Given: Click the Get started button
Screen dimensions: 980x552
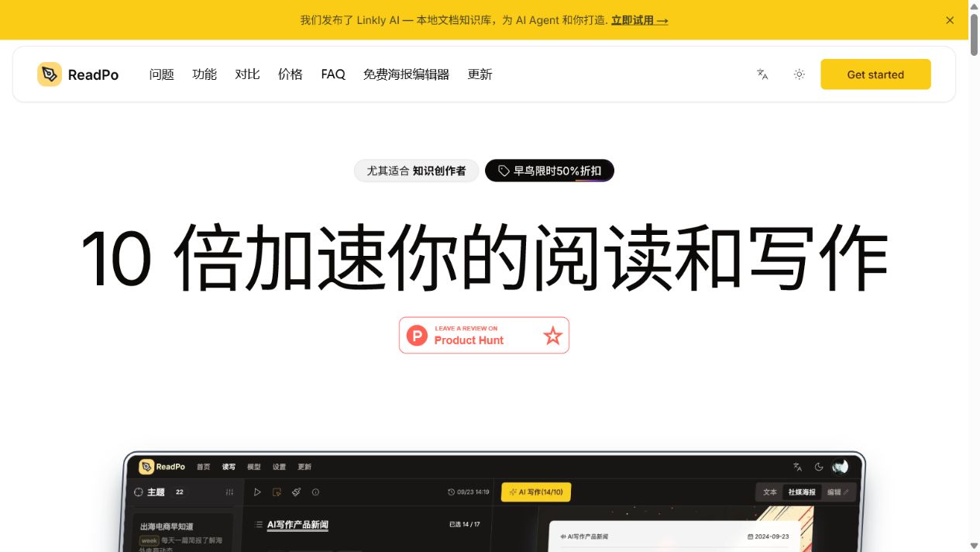Looking at the screenshot, I should point(875,74).
